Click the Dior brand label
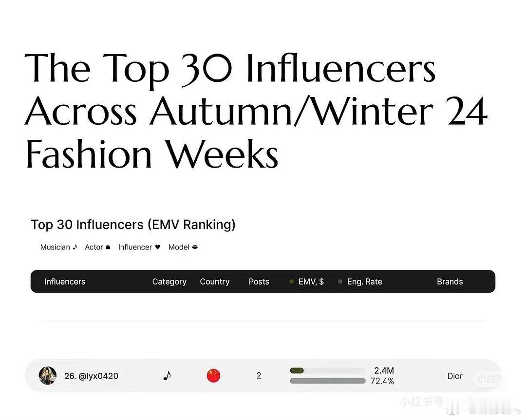The height and width of the screenshot is (420, 526). click(x=455, y=376)
